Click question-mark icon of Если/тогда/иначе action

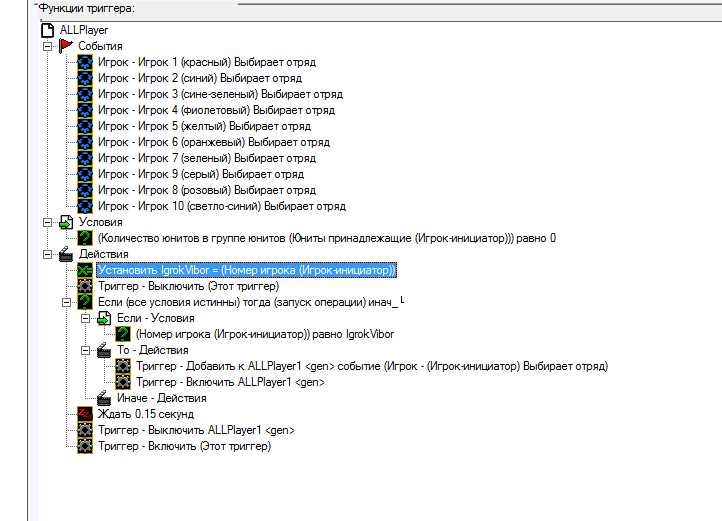pos(85,302)
